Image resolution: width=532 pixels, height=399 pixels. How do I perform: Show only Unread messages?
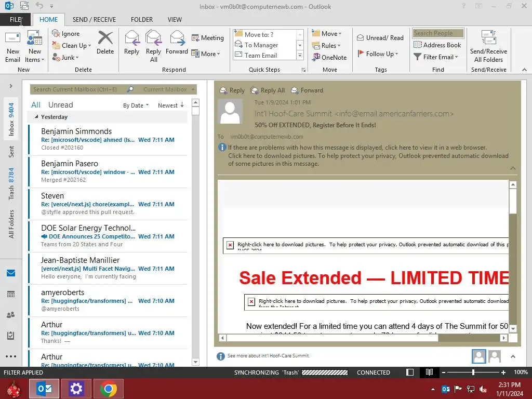tap(60, 105)
